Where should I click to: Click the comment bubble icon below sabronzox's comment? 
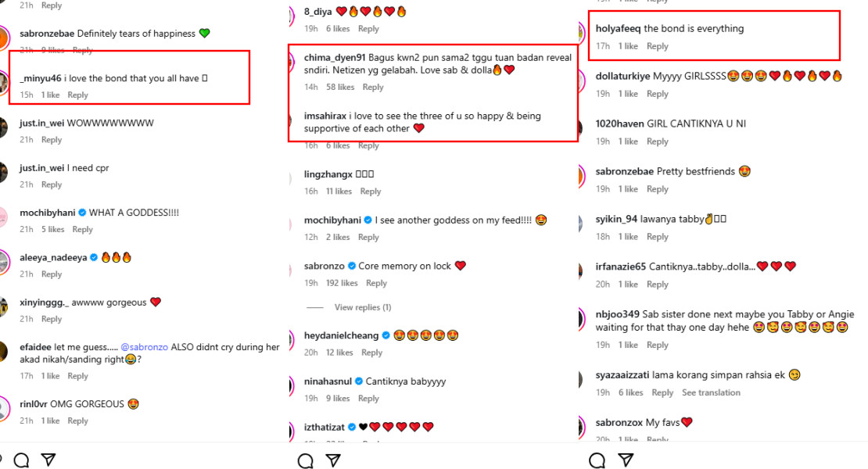coord(597,460)
